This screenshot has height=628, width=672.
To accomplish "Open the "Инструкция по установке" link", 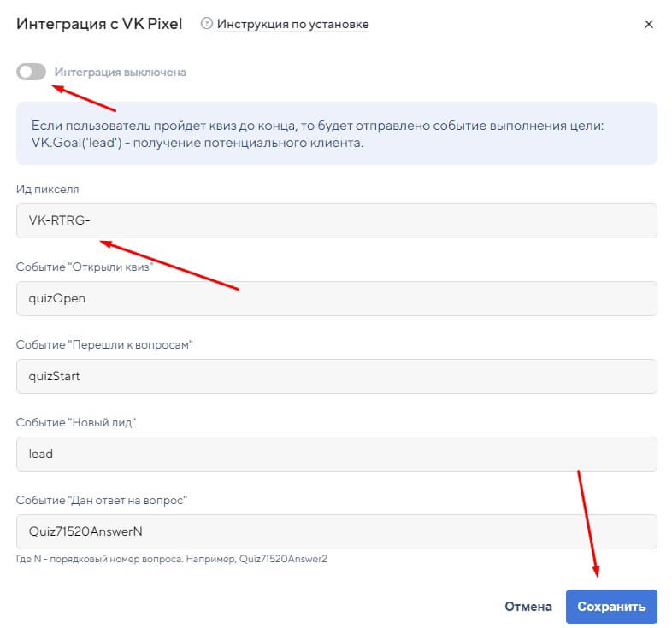I will tap(292, 24).
